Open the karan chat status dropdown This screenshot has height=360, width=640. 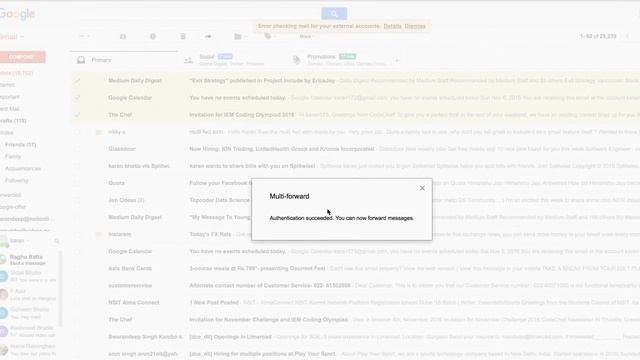tap(20, 241)
